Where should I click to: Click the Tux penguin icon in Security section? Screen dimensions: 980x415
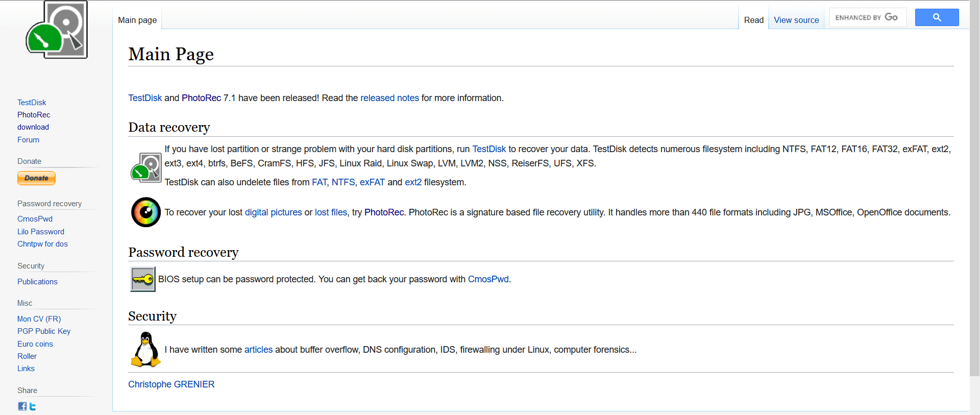pyautogui.click(x=145, y=349)
